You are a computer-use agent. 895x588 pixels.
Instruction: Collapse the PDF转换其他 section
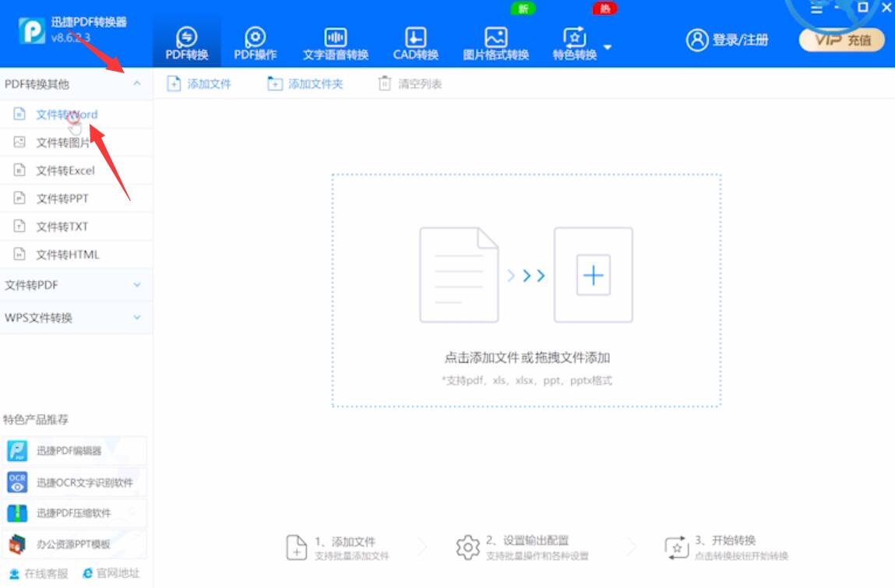pos(136,83)
